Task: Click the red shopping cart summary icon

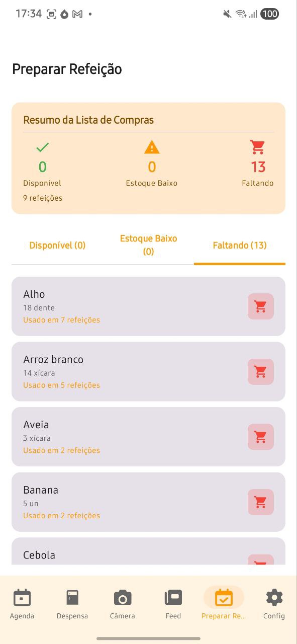Action: [258, 146]
